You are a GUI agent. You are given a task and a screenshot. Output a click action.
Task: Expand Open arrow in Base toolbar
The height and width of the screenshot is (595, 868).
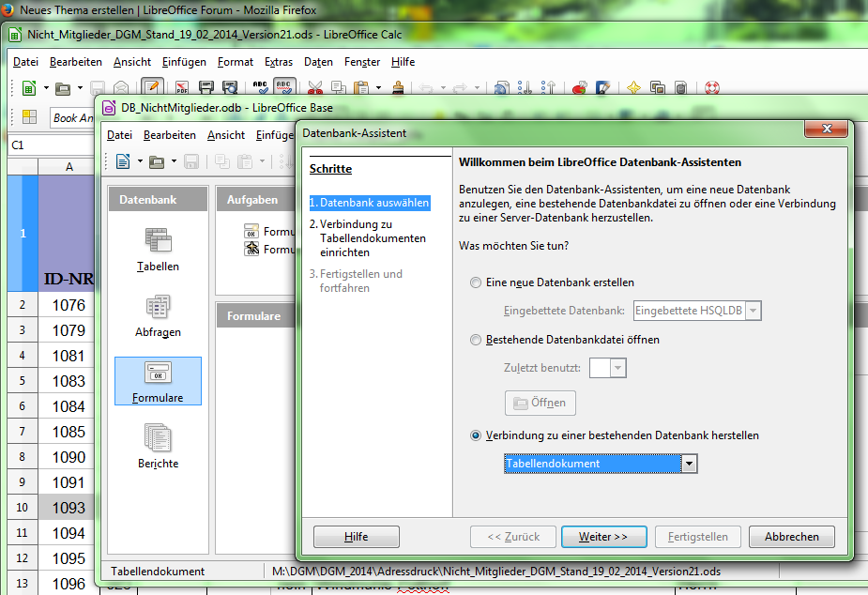174,161
